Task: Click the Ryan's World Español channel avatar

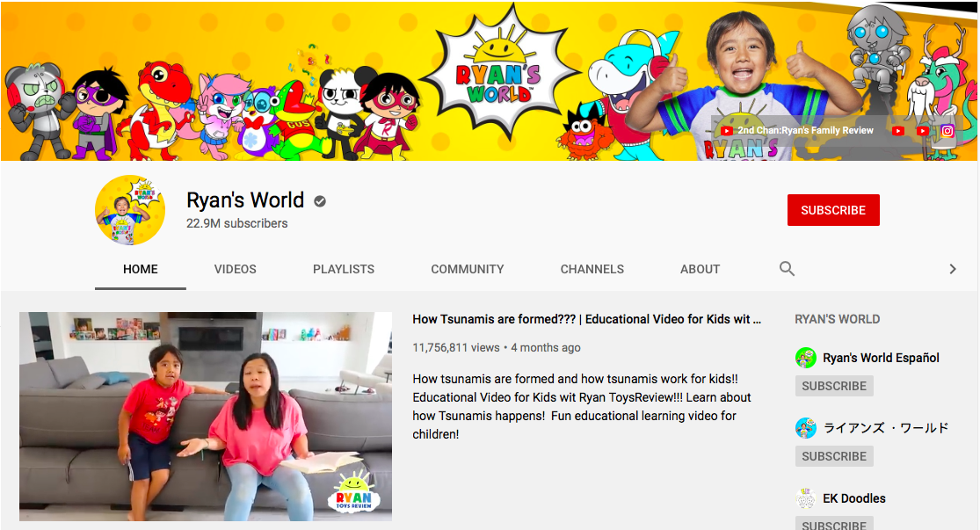Action: [x=806, y=358]
